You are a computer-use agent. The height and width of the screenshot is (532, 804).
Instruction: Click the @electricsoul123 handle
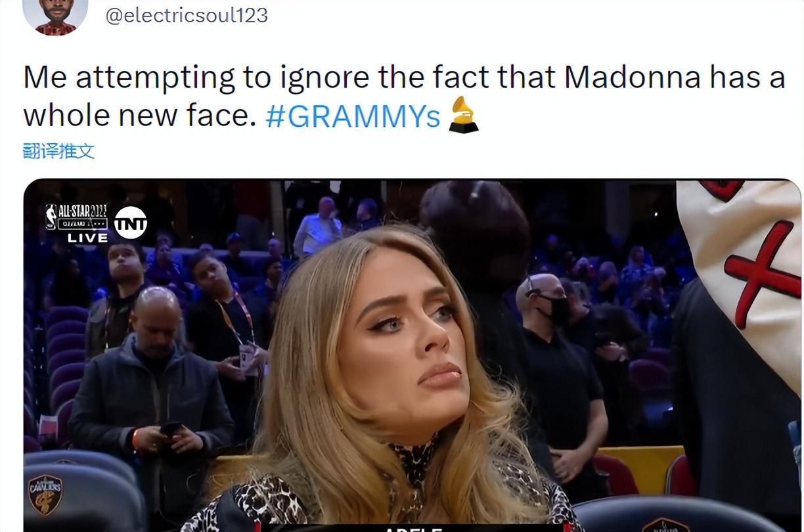coord(187,14)
